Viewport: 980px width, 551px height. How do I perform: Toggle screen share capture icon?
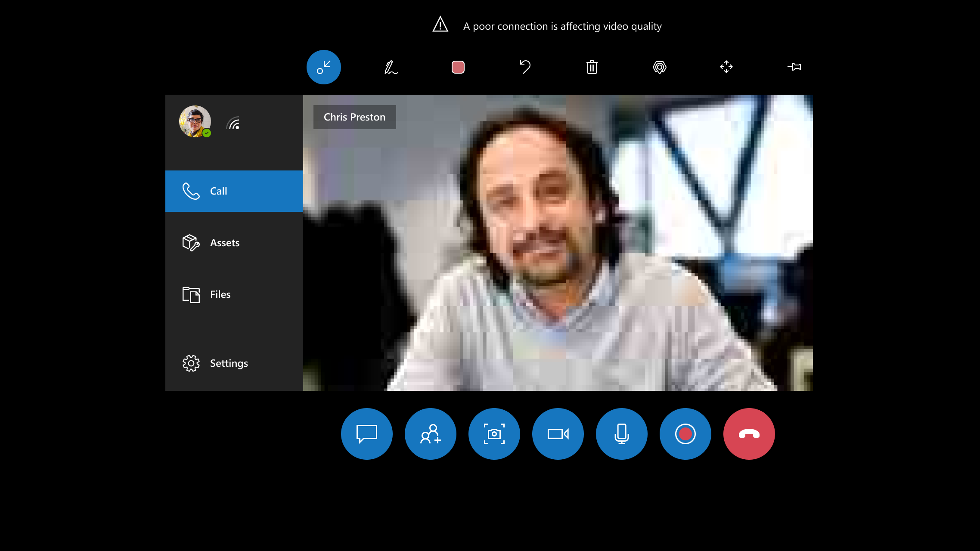tap(494, 434)
